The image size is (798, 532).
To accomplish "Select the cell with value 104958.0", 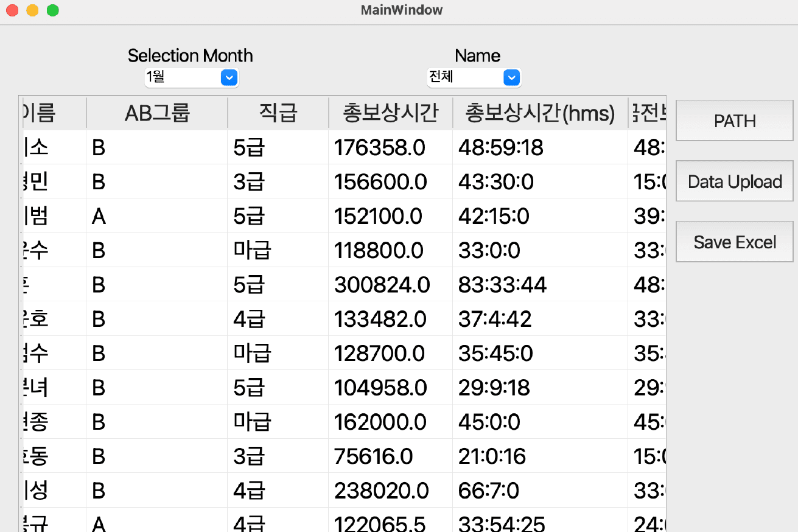I will click(391, 387).
